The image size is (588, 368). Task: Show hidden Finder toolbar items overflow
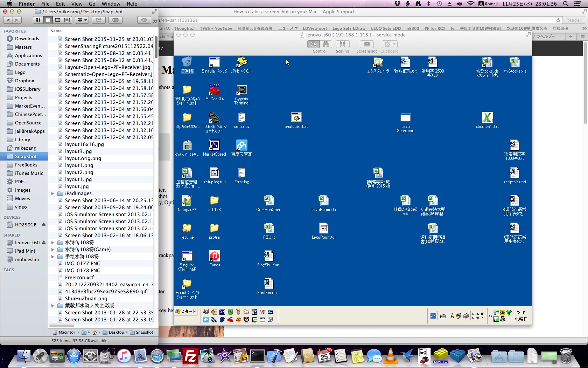tap(155, 21)
